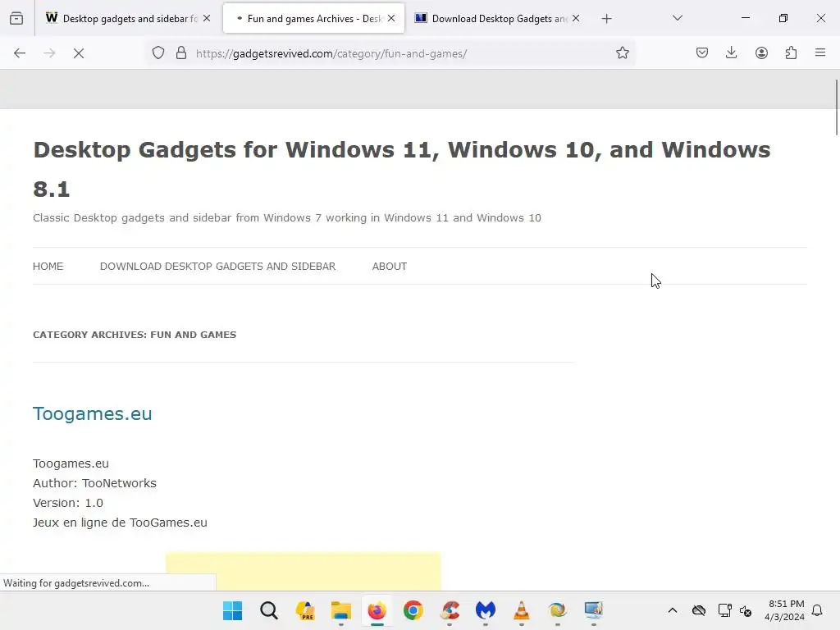Open the Windows Start menu

(x=232, y=610)
